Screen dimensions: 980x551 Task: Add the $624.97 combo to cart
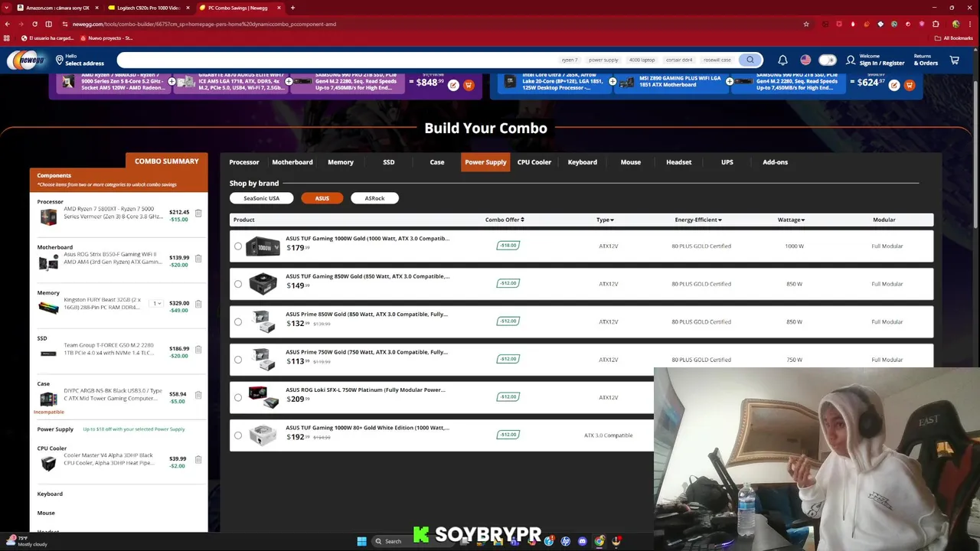(910, 85)
